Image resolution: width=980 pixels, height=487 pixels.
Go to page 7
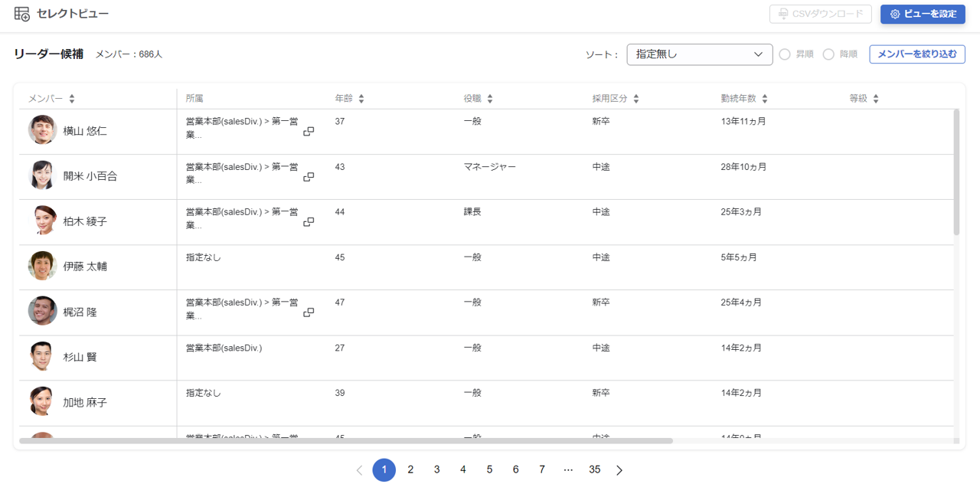(x=542, y=469)
